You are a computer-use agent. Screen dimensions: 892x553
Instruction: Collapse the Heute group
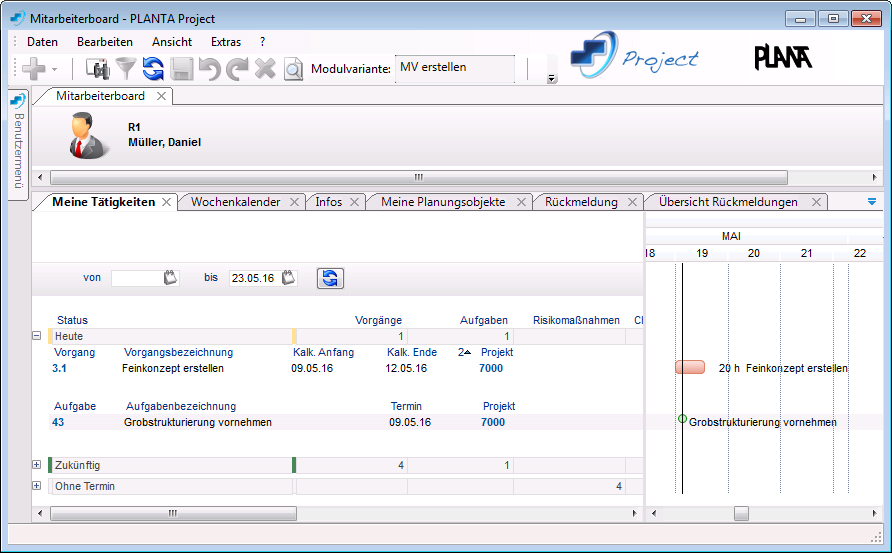click(36, 336)
